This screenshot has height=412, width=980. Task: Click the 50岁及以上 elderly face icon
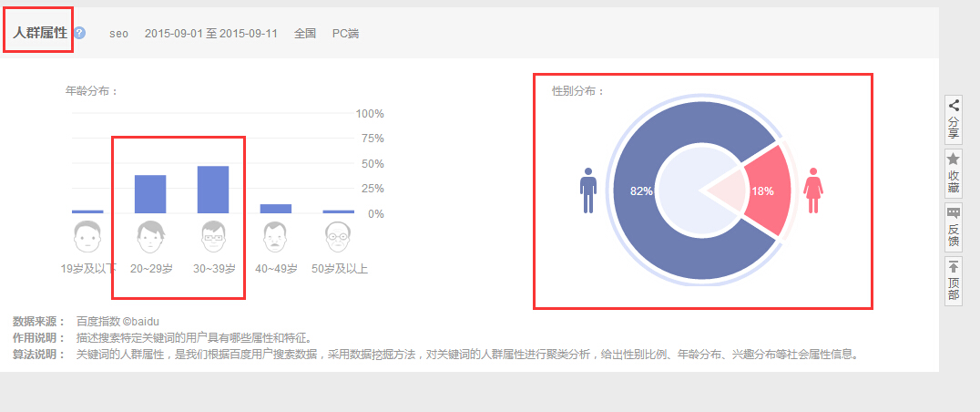[338, 237]
